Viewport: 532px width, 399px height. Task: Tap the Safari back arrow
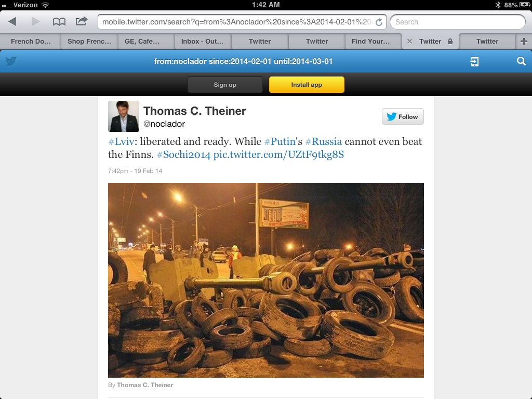tap(12, 22)
